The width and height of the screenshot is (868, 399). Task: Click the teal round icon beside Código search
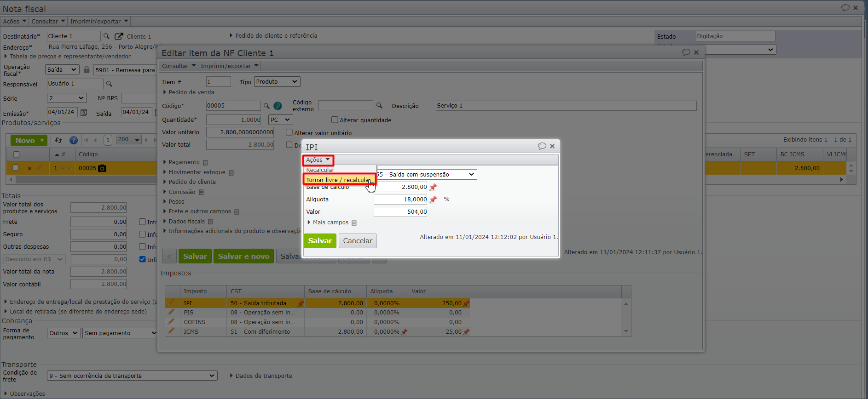tap(278, 106)
